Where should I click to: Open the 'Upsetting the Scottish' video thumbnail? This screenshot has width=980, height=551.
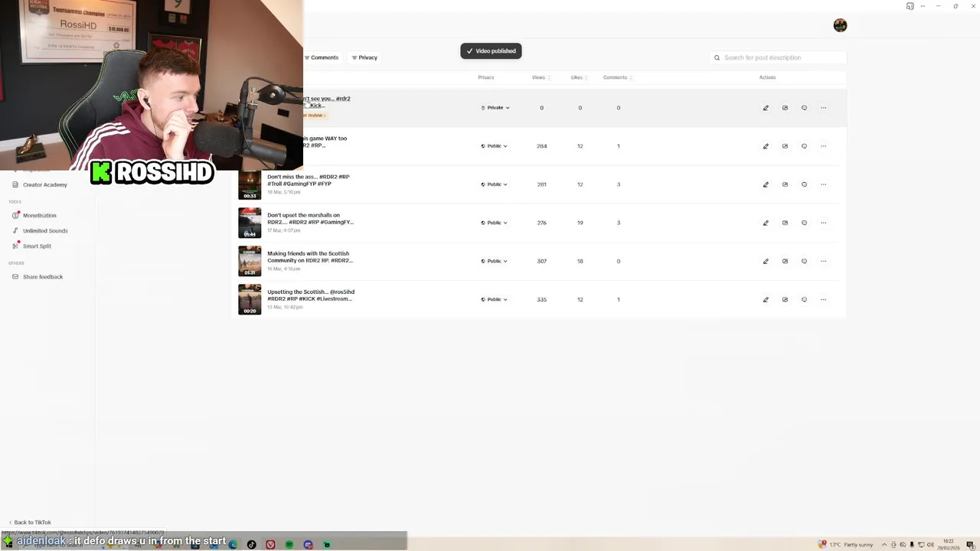pos(250,299)
